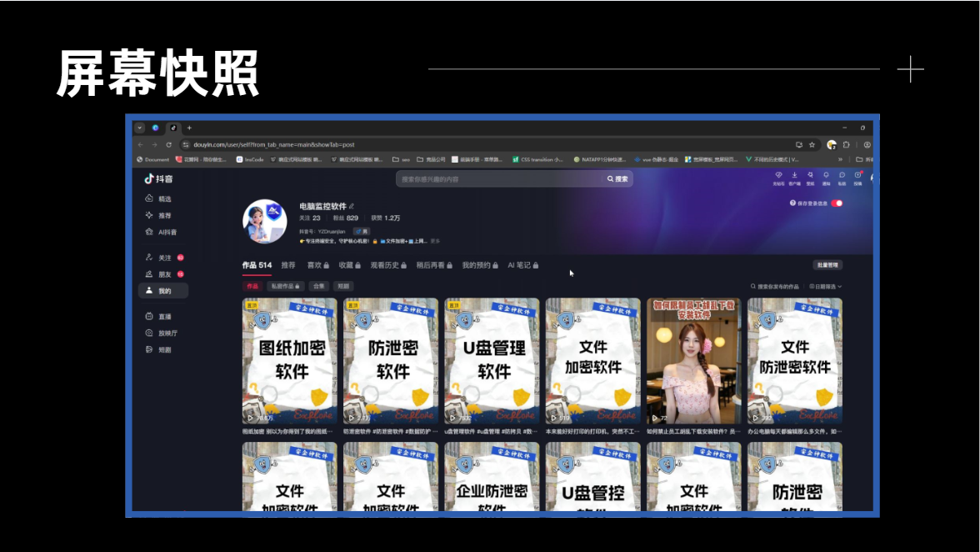
Task: Switch to the 稍后再看 tab
Action: coord(434,265)
